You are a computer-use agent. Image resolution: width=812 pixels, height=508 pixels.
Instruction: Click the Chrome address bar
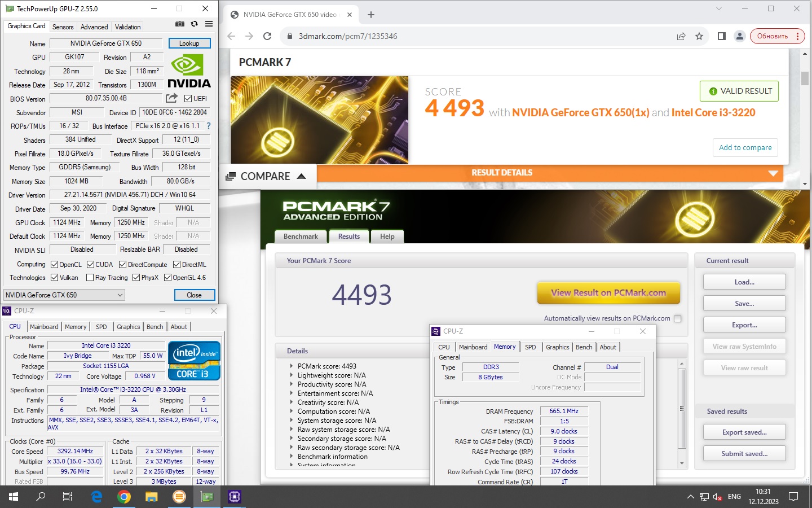point(479,36)
